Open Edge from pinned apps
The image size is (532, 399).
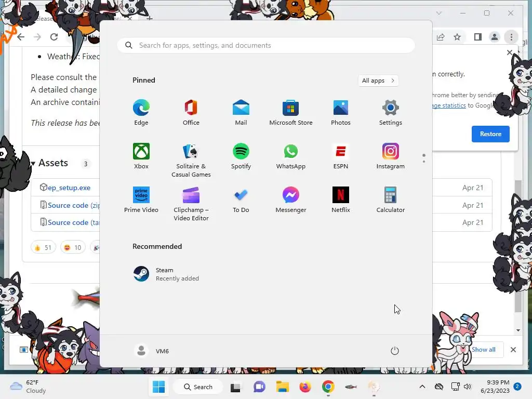point(141,113)
